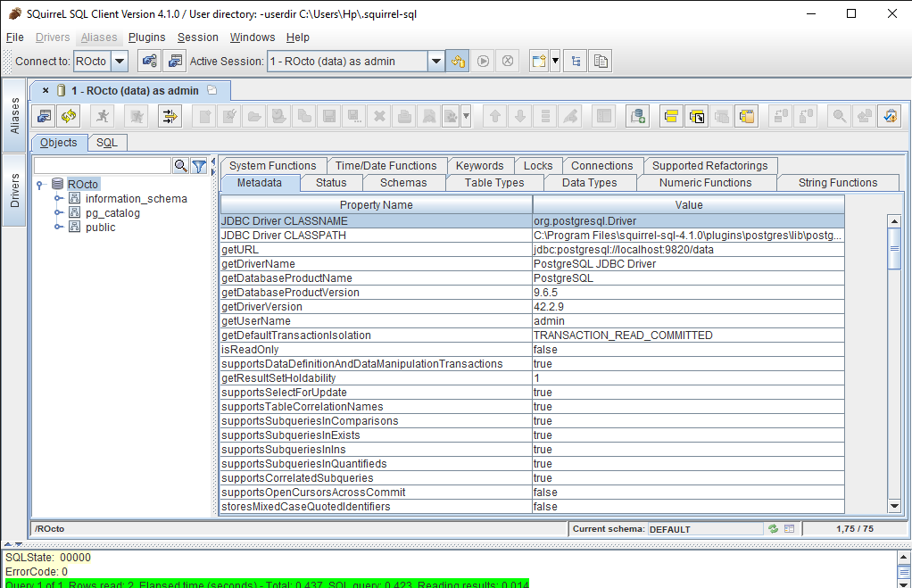Click the clipboard checkmark icon at toolbar end

[889, 116]
